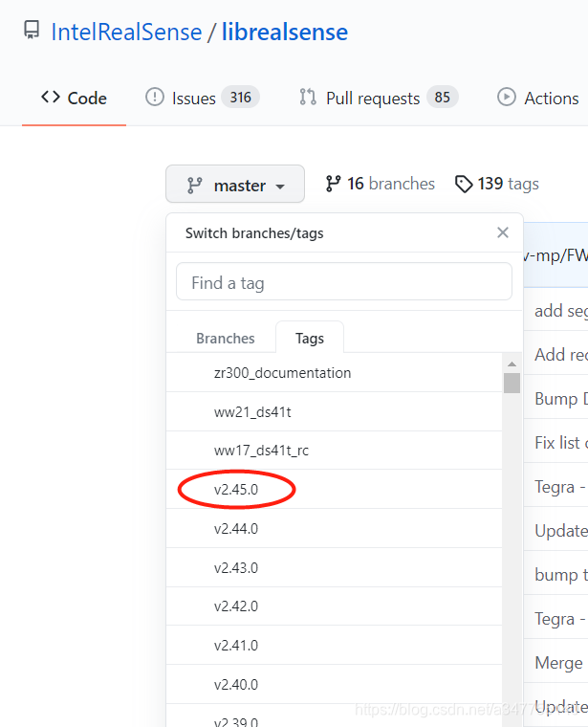Click the tag icon beside 139 tags
The image size is (588, 727).
[464, 184]
